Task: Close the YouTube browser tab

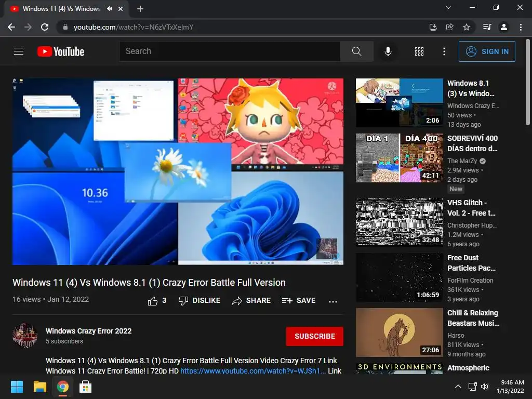Action: (x=121, y=9)
